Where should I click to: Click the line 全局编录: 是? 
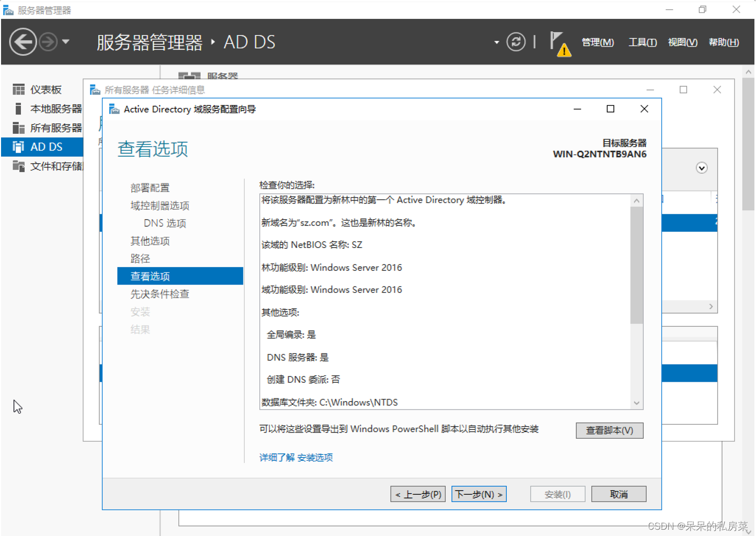292,335
